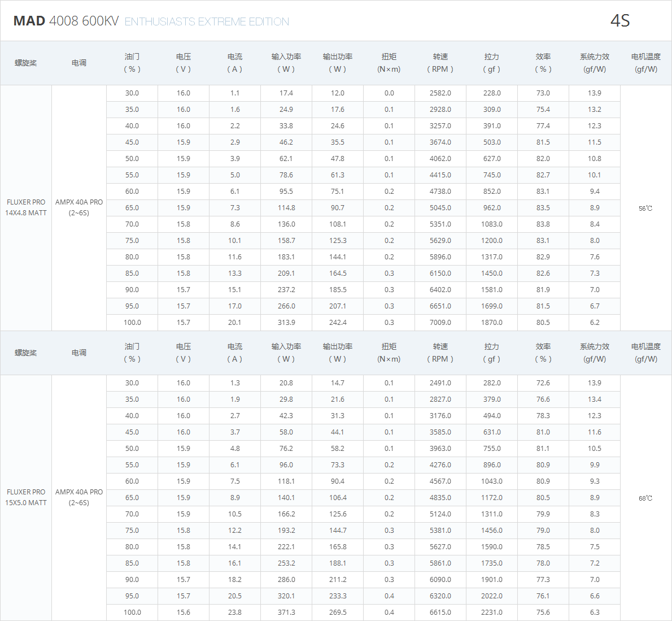Click the 1735.0 thrust cell
The width and height of the screenshot is (672, 621).
pyautogui.click(x=492, y=563)
